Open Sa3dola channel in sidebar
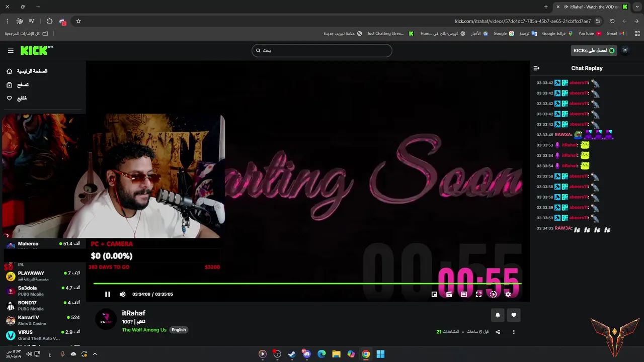 [x=43, y=291]
